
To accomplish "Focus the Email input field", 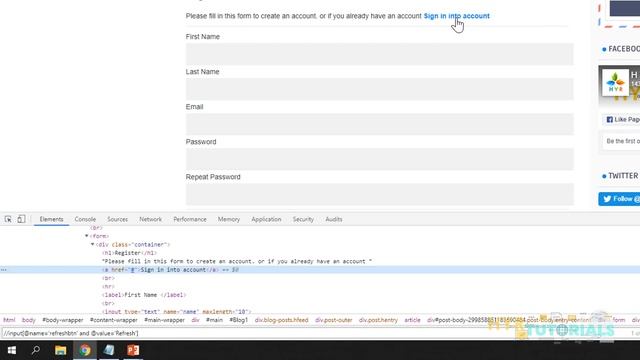I will pos(380,124).
